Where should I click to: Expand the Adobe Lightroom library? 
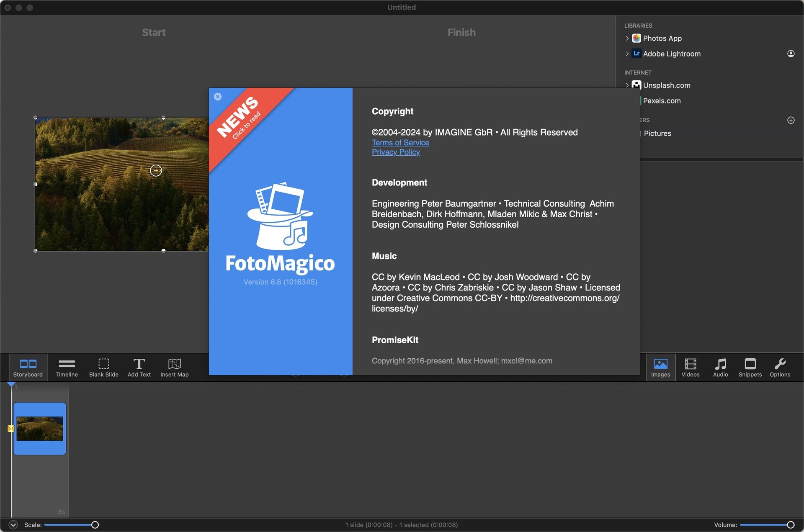pyautogui.click(x=627, y=54)
